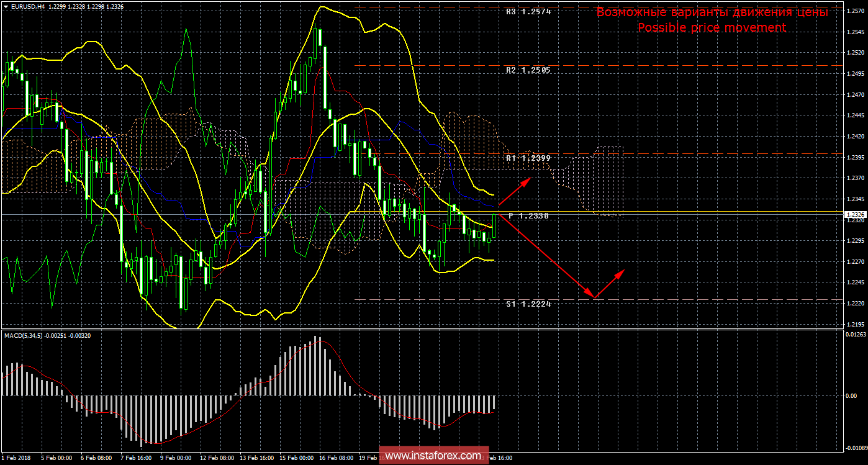Screen dimensions: 868x465
Task: Click the 1 Feb 2018 date label
Action: coord(17,458)
